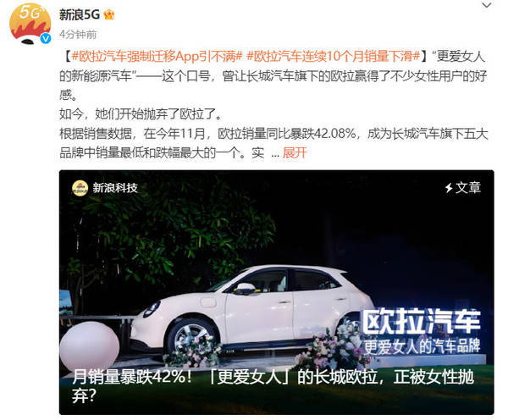Open the 4分钟前 timestamp link
Viewport: 508px width, 420px height.
[x=78, y=34]
